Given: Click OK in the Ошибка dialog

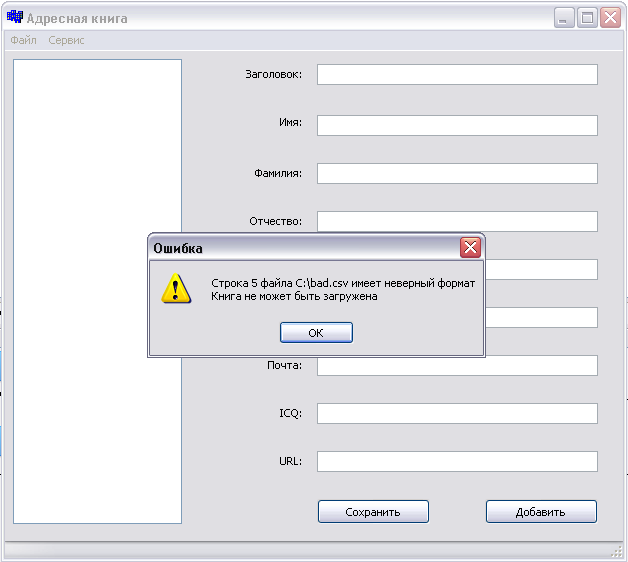Looking at the screenshot, I should click(316, 332).
